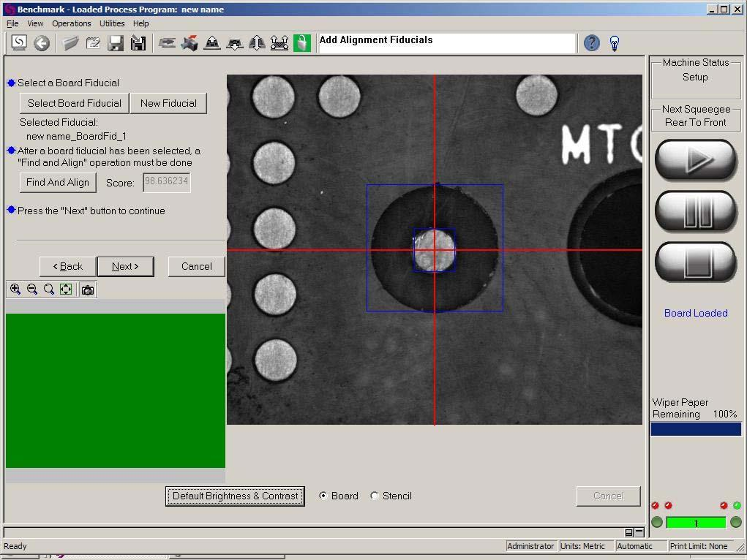
Task: Open the Utilities menu
Action: click(x=112, y=23)
